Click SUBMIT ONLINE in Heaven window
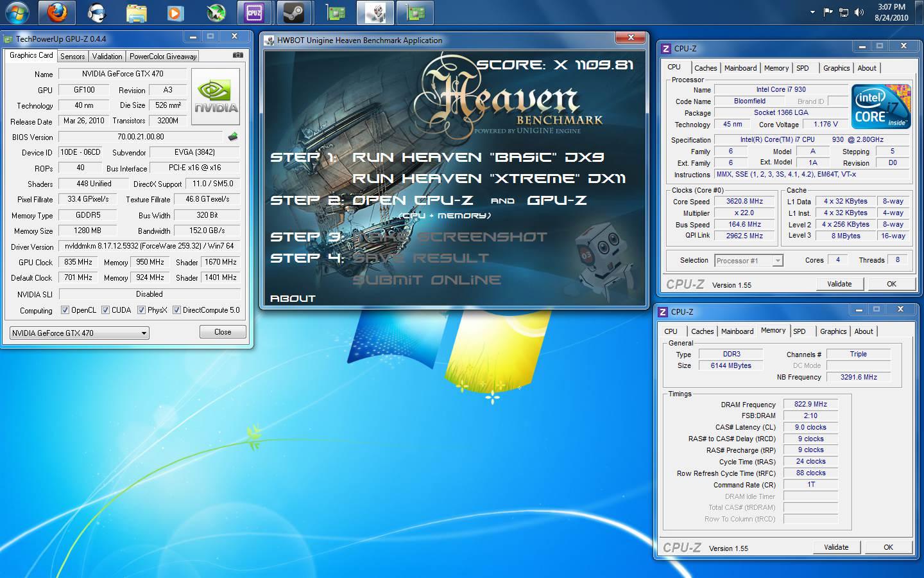The width and height of the screenshot is (924, 578). tap(426, 280)
